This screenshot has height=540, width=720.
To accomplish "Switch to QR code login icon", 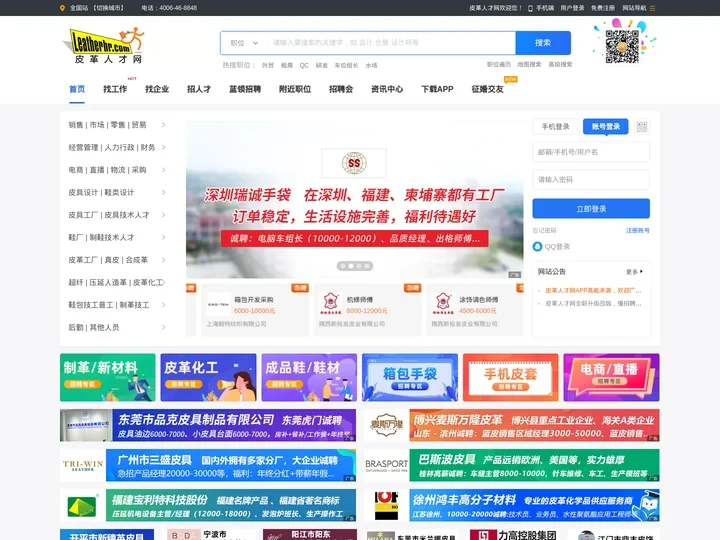I will pos(642,127).
